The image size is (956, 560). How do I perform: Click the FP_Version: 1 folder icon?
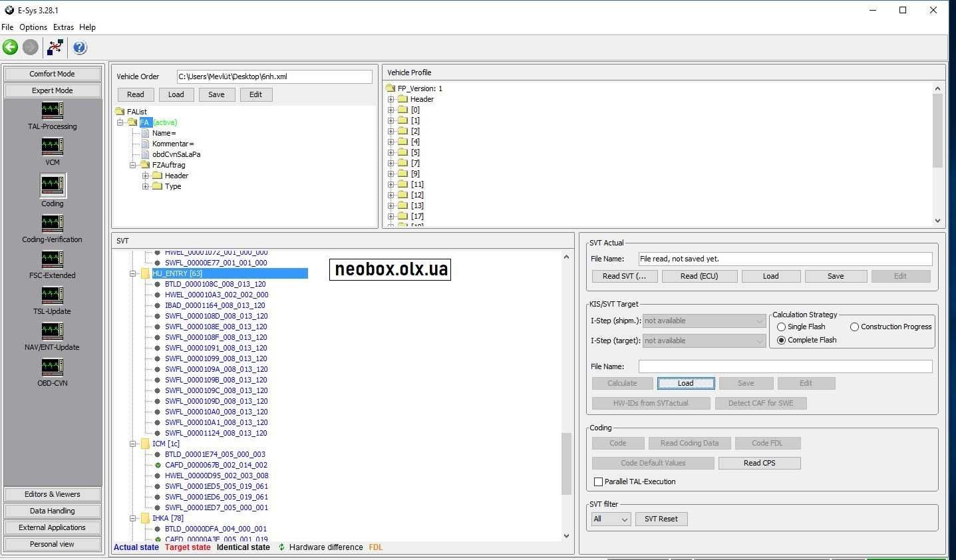391,88
